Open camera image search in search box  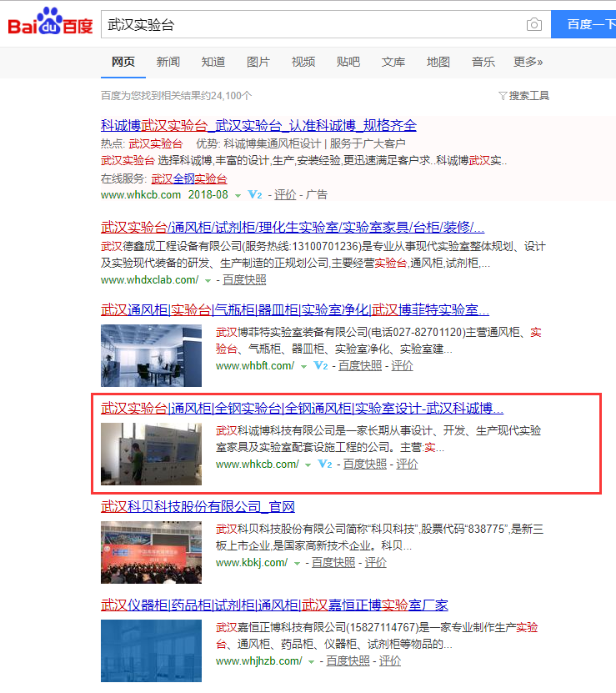pyautogui.click(x=533, y=24)
